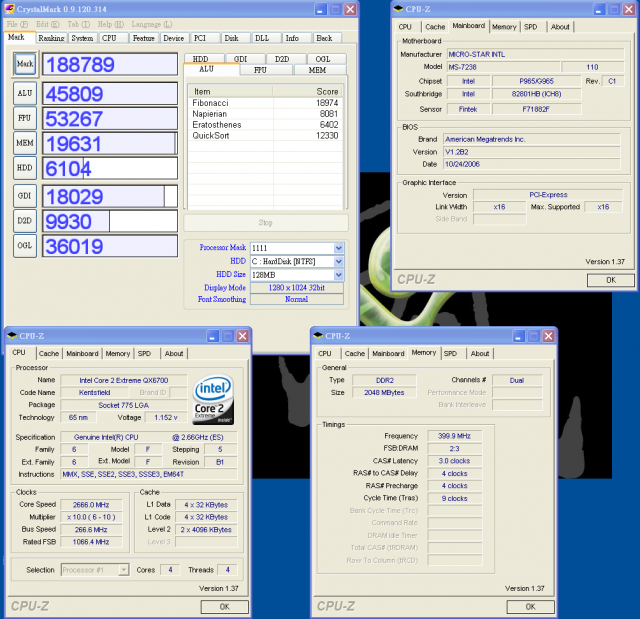Screen dimensions: 640x619
Task: Click OK in the CPU-Z CPU window
Action: (x=224, y=607)
